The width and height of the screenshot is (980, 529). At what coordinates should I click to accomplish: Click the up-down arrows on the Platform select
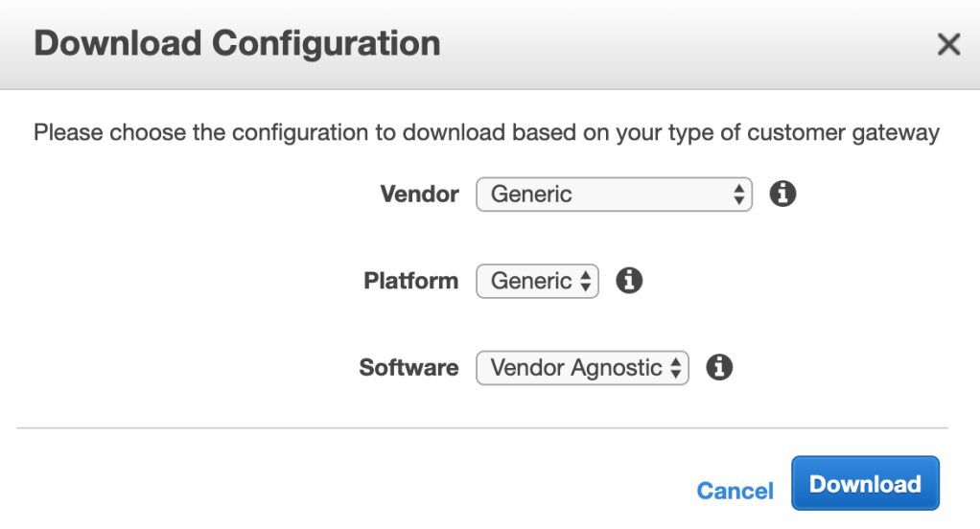[x=585, y=281]
